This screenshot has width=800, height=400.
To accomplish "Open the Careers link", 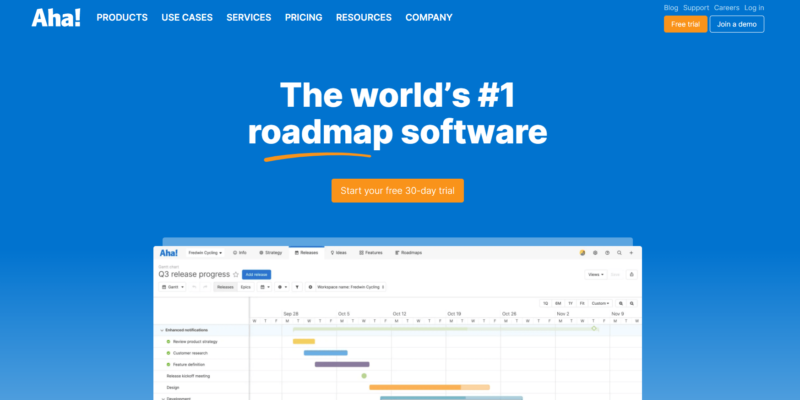I will pos(727,8).
